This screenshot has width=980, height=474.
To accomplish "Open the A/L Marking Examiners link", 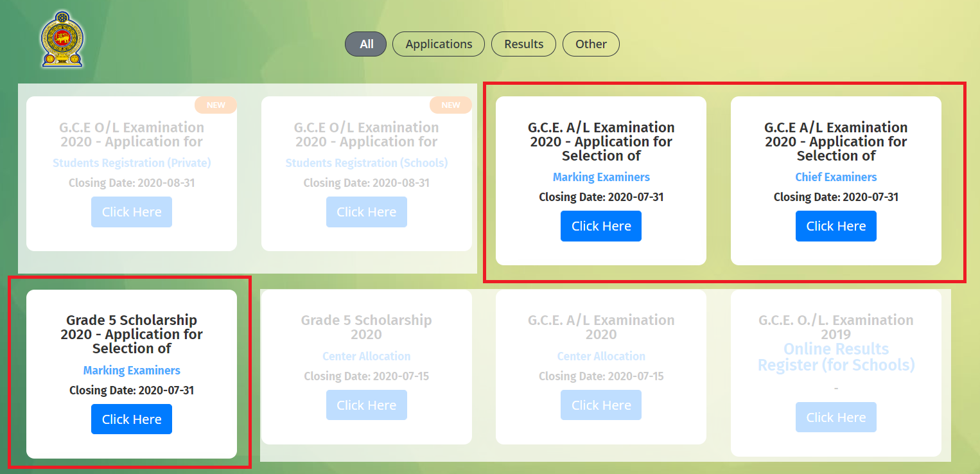I will coord(600,177).
